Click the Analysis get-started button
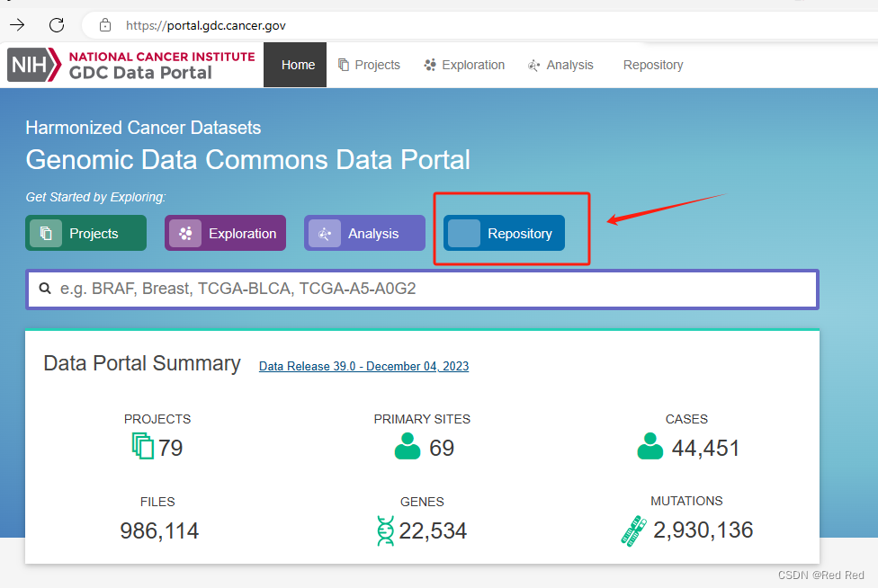 coord(364,233)
